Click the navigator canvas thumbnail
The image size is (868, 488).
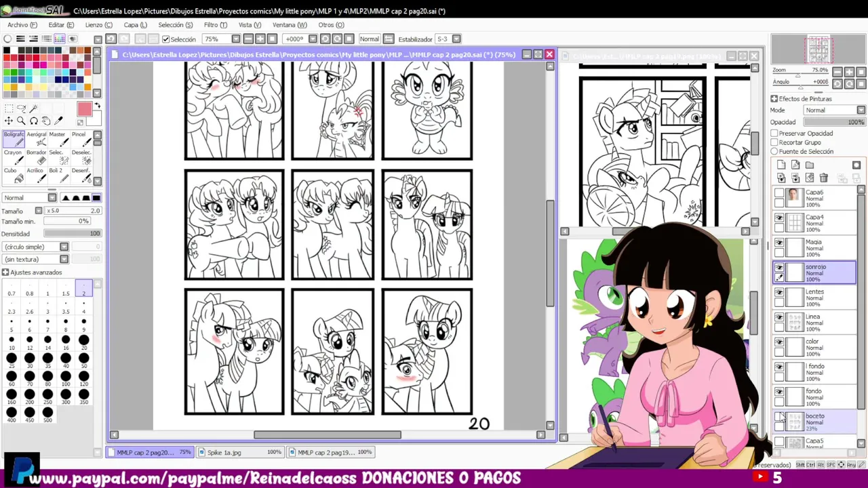click(x=819, y=49)
